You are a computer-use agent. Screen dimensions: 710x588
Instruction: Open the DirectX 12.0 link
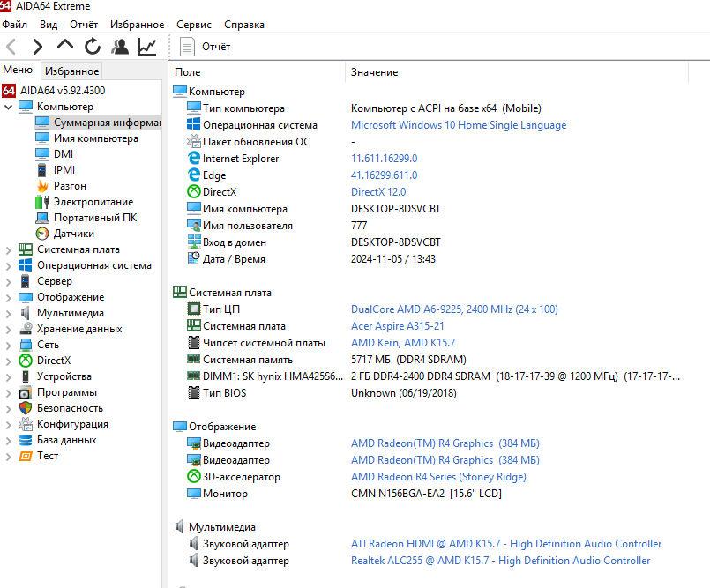[x=378, y=192]
